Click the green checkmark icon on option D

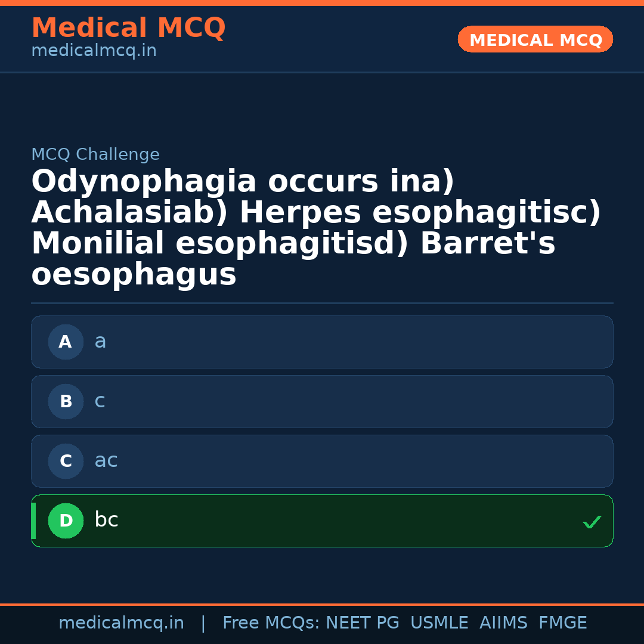592,522
